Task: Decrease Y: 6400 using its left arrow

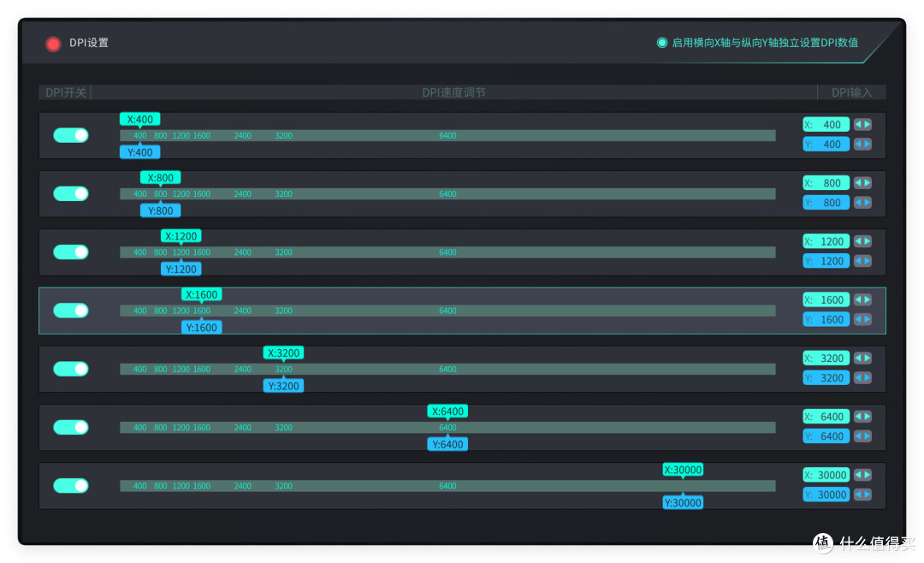Action: click(859, 436)
